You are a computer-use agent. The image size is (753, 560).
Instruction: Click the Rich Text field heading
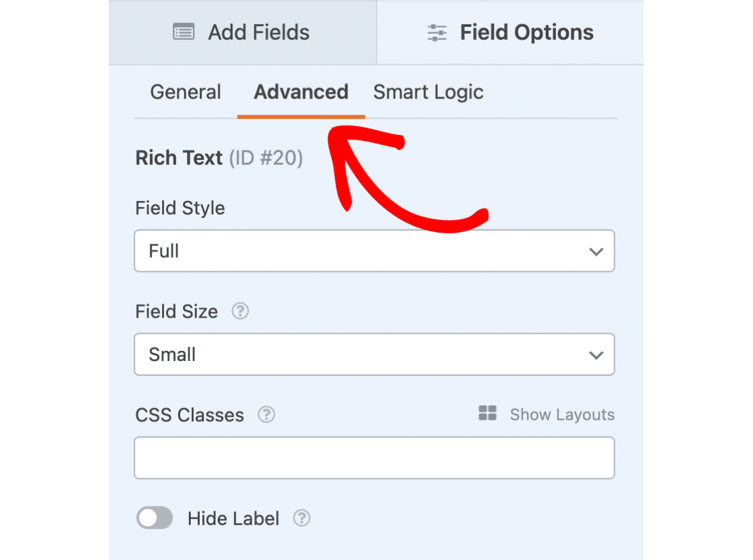179,158
